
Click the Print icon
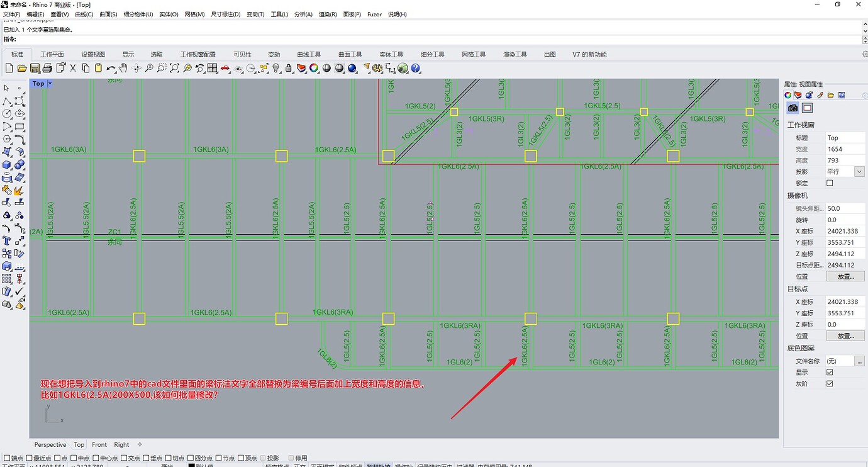coord(48,68)
